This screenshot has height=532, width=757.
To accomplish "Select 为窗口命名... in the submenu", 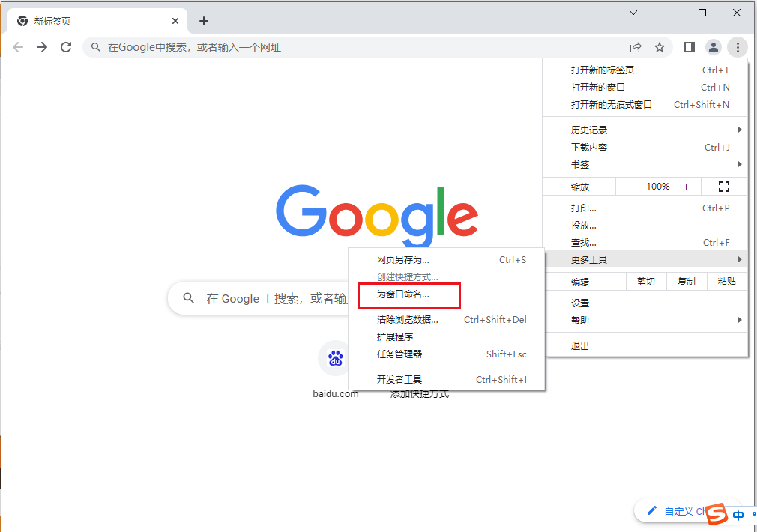I will [447, 294].
